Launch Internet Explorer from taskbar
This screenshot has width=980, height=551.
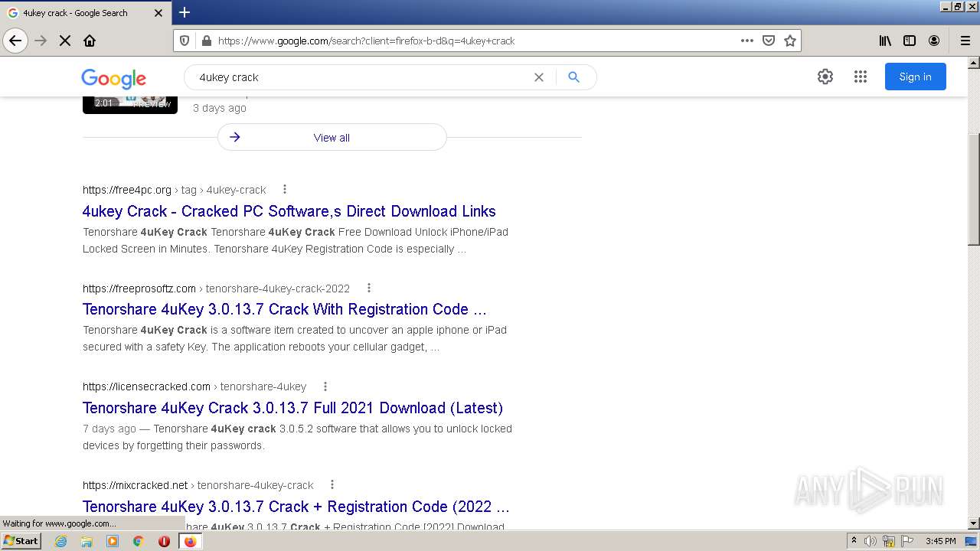point(60,541)
